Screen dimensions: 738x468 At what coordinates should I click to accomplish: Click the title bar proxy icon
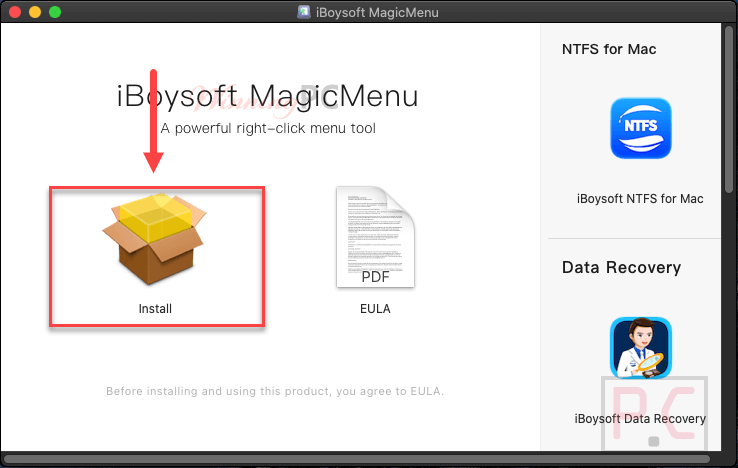[304, 12]
